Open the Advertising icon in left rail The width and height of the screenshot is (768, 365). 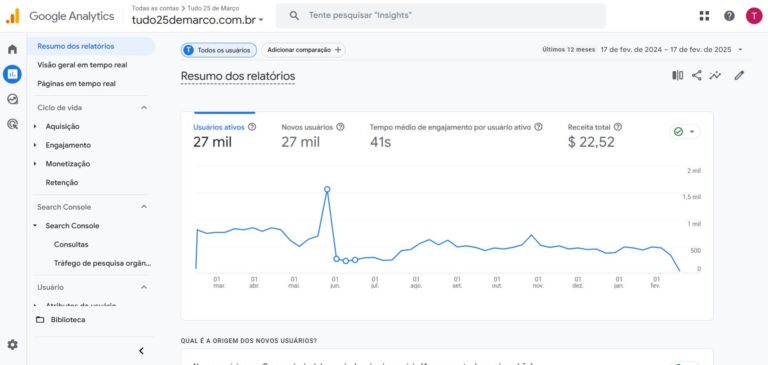coord(12,124)
